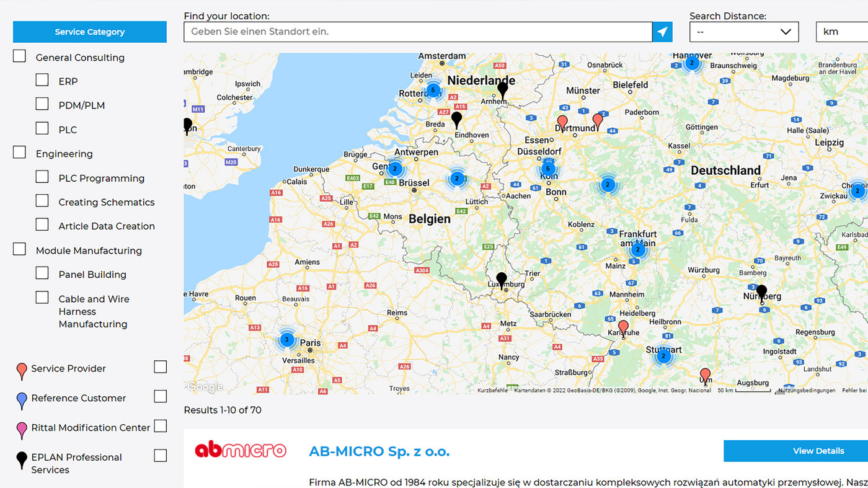The image size is (868, 488).
Task: Open the Search Distance dropdown
Action: [x=744, y=32]
